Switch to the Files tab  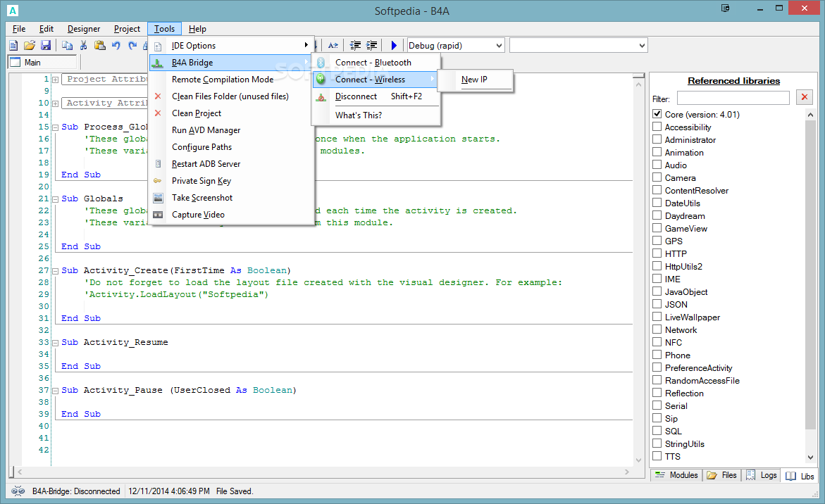pos(722,475)
